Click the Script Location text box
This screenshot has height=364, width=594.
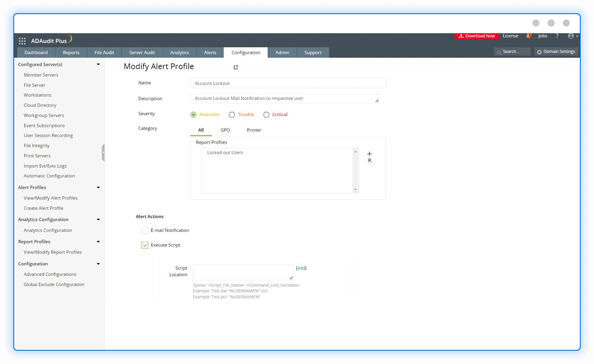[x=243, y=273]
